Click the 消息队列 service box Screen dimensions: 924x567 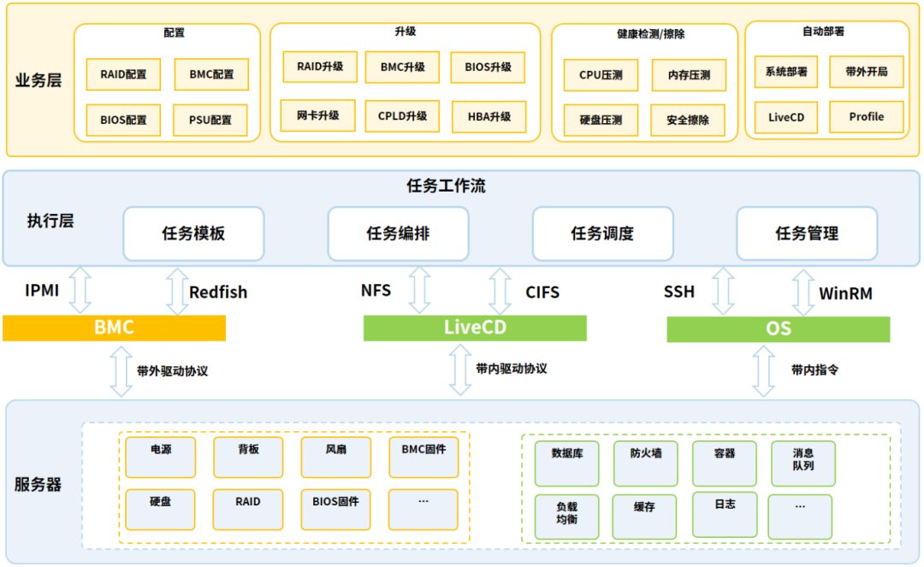803,463
